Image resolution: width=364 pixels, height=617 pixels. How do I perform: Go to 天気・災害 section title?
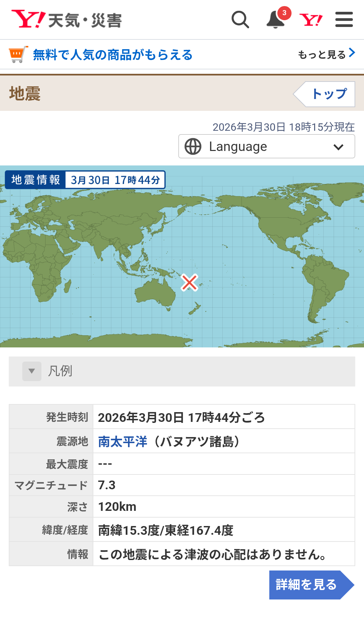pyautogui.click(x=85, y=21)
